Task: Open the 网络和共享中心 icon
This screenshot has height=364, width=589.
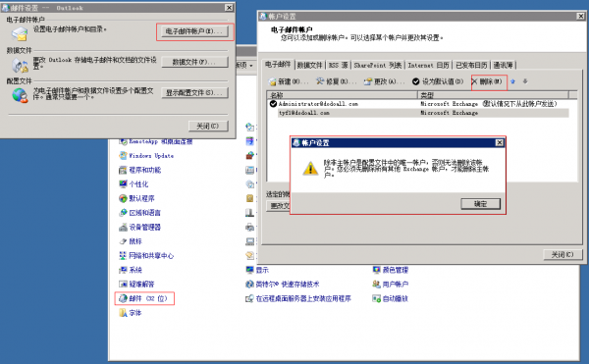Action: [124, 255]
